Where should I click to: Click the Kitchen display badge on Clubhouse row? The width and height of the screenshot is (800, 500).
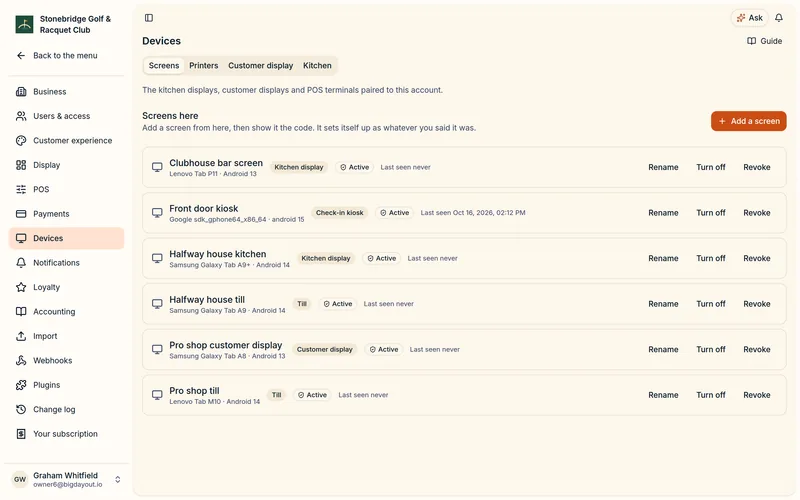299,167
